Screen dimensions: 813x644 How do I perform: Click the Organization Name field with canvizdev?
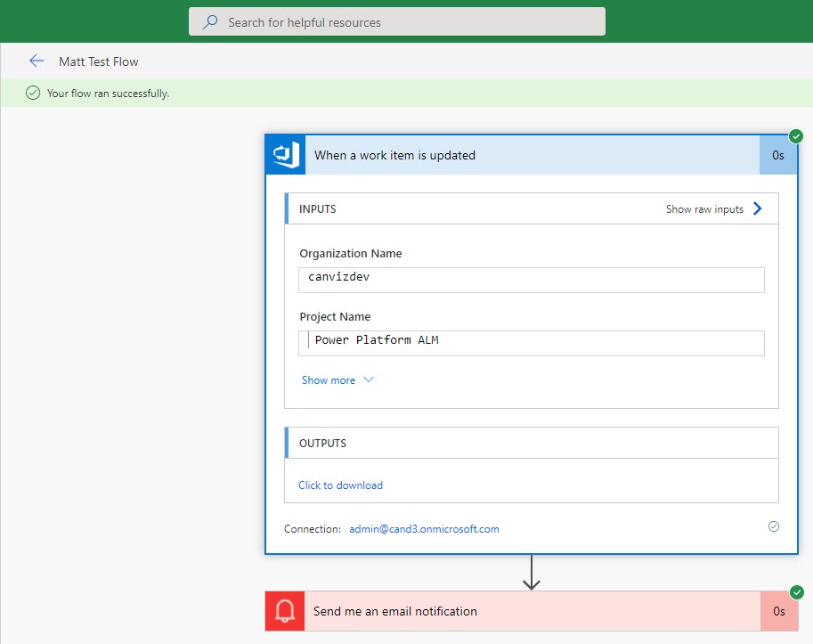pyautogui.click(x=532, y=280)
